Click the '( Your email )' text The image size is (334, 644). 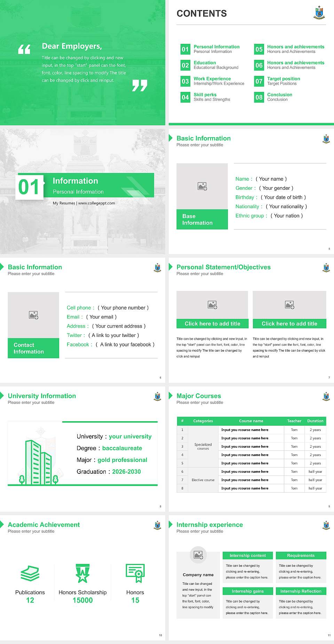tap(101, 317)
